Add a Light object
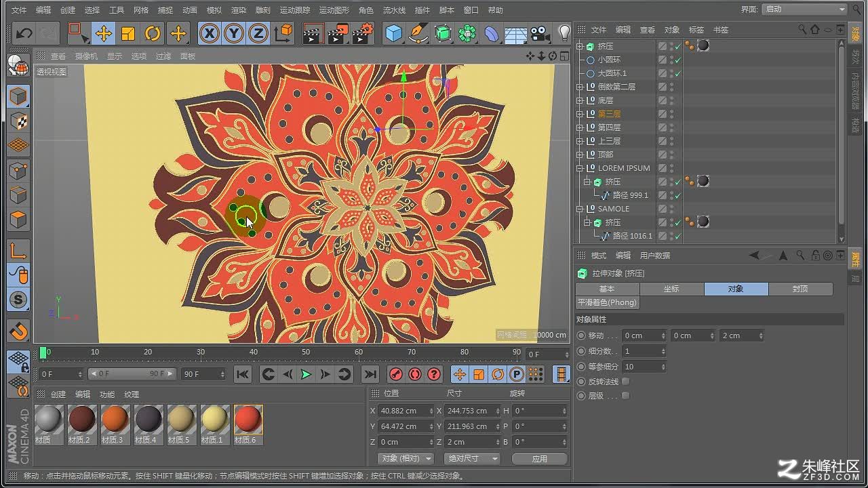 [x=564, y=33]
